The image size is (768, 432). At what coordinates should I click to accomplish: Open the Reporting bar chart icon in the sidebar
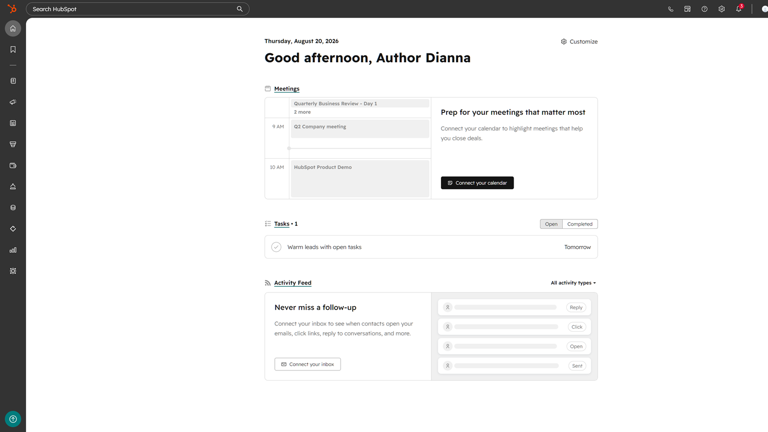point(13,250)
